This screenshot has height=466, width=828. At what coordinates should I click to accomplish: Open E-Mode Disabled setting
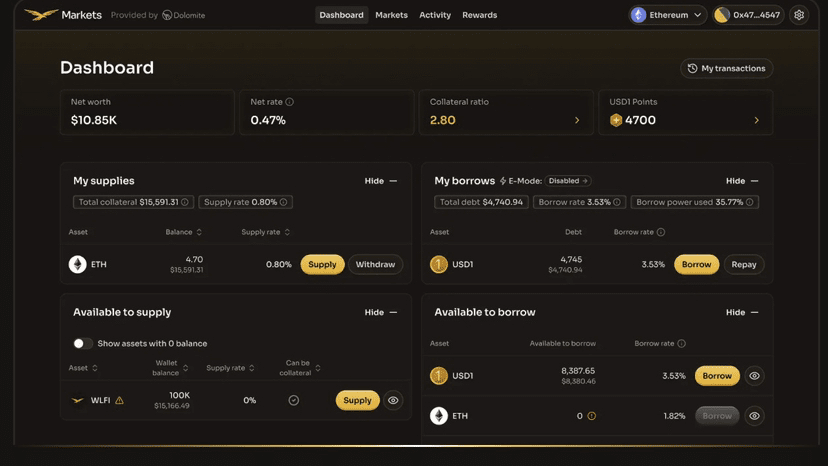point(568,181)
